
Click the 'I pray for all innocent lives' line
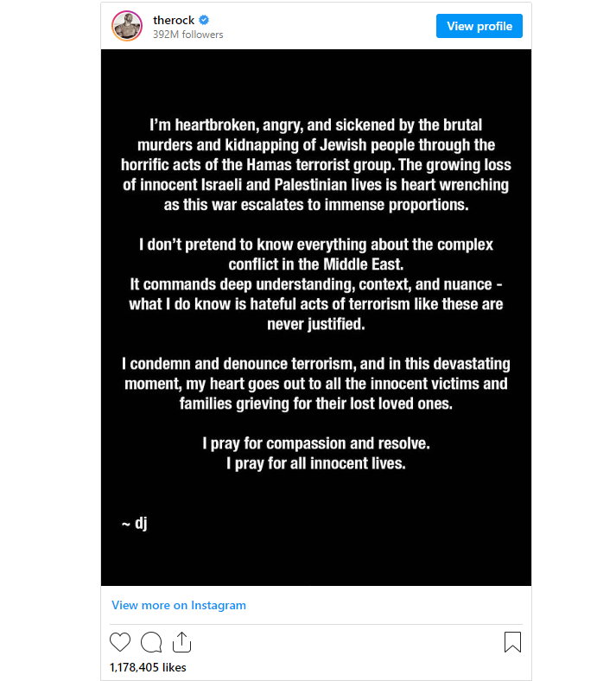tap(316, 463)
